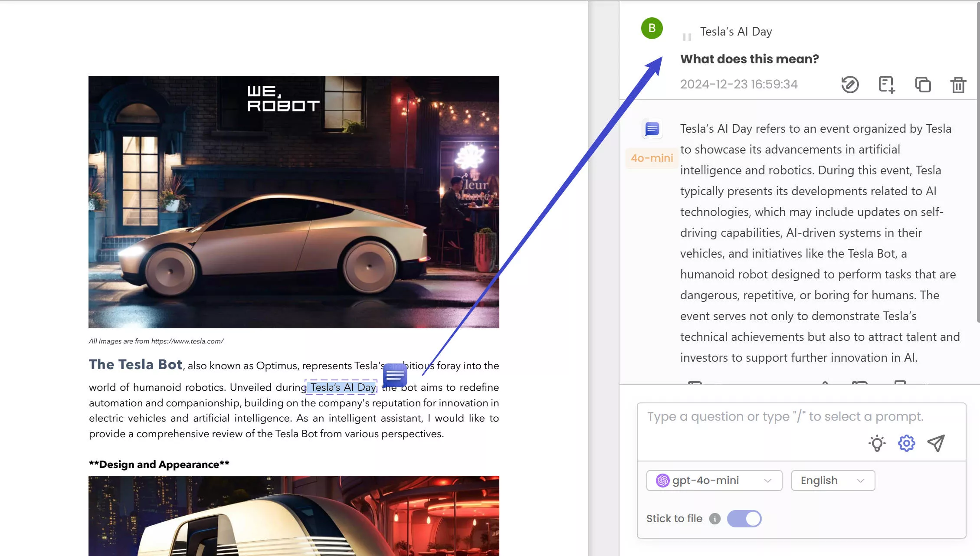Select the highlighted 'Tesla's AI Day' text
The height and width of the screenshot is (556, 980).
341,387
